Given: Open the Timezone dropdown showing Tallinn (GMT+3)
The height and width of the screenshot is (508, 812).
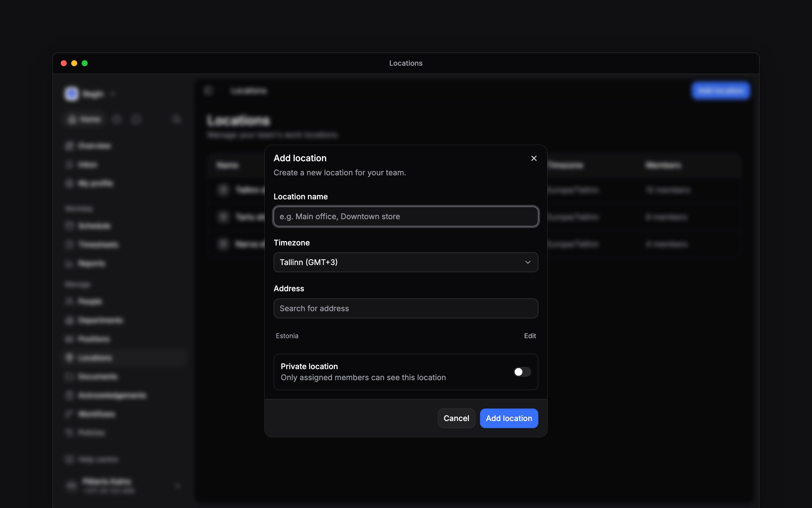Looking at the screenshot, I should 406,262.
